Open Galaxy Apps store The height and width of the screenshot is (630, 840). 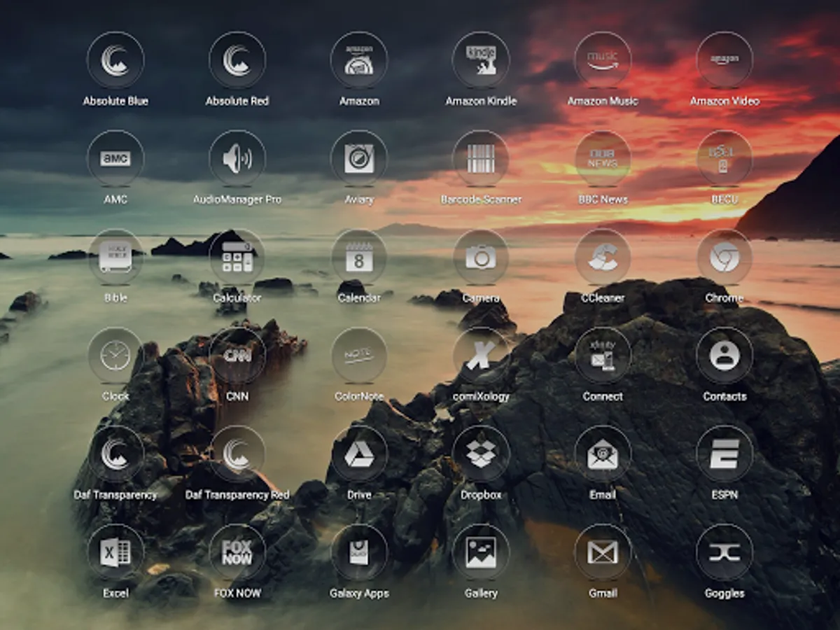pos(359,553)
